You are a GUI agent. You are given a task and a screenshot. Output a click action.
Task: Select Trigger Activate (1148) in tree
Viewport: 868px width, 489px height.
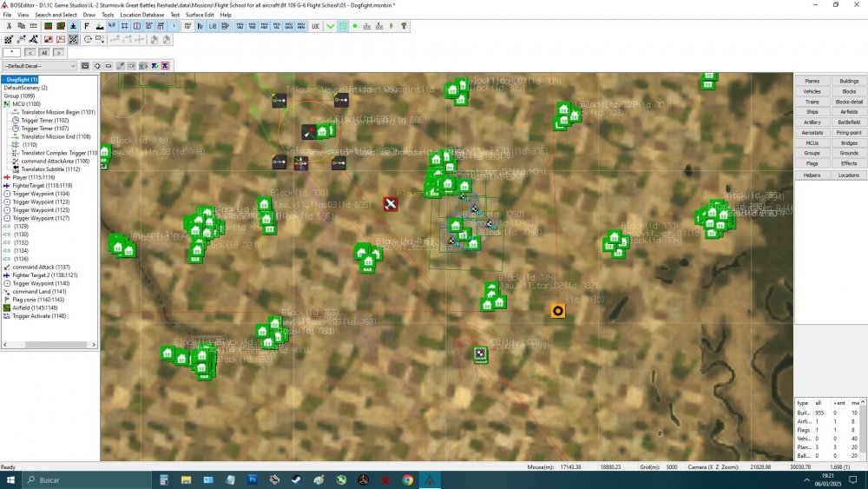pos(38,316)
